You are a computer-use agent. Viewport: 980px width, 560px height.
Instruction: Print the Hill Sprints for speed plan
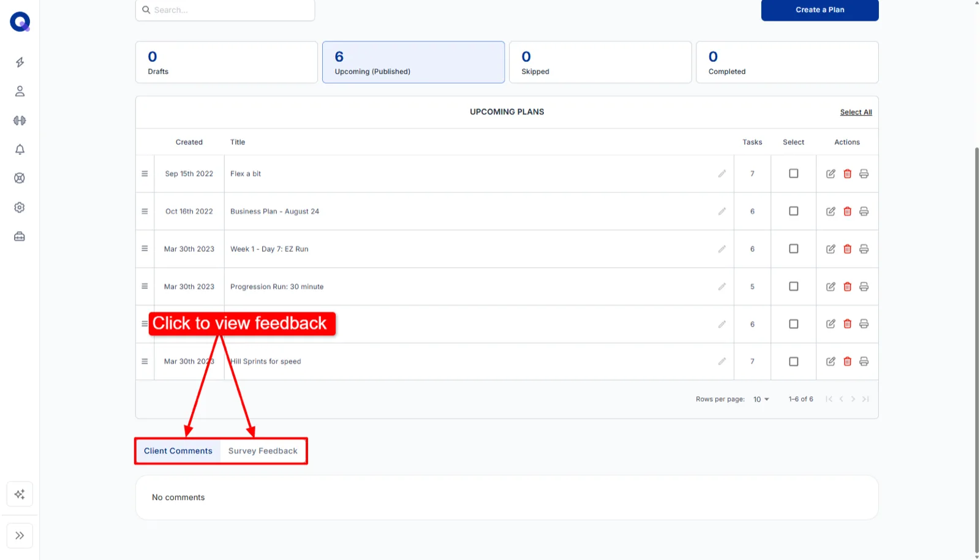coord(864,361)
